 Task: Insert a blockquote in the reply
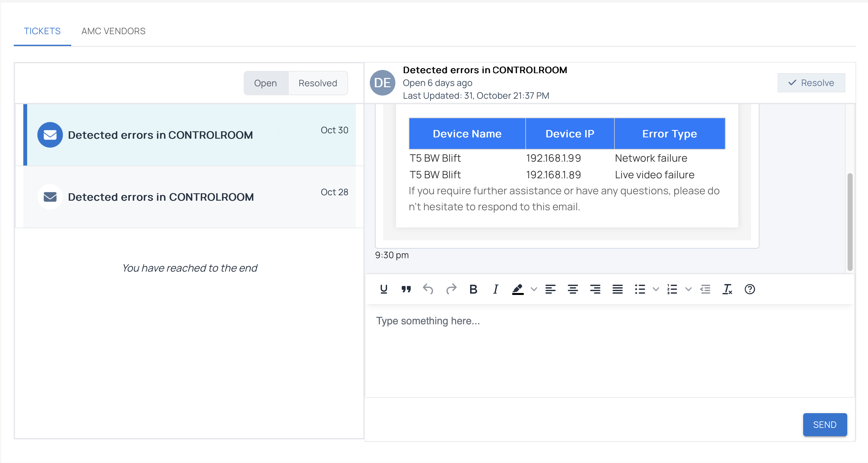click(406, 289)
